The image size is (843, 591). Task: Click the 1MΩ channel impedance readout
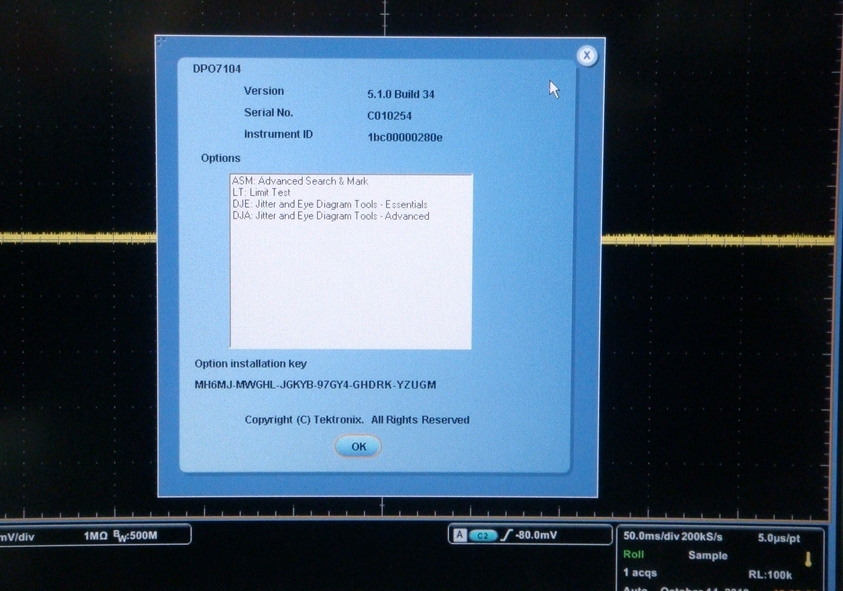point(95,536)
